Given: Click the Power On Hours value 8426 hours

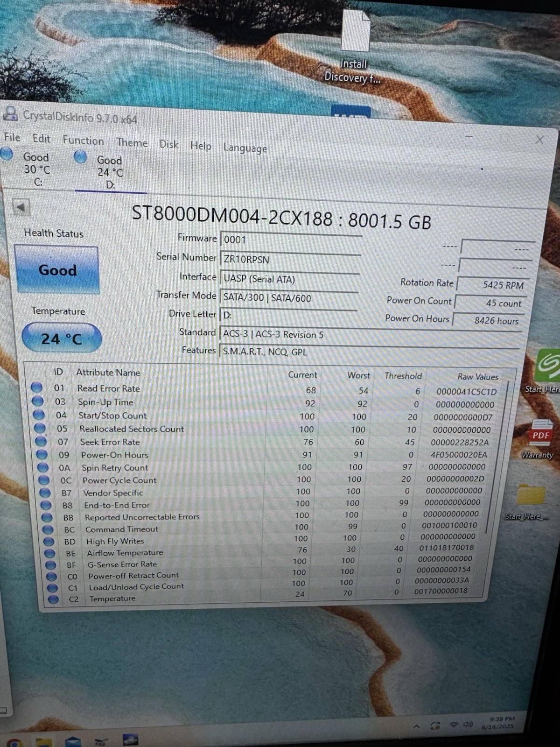Looking at the screenshot, I should point(489,320).
